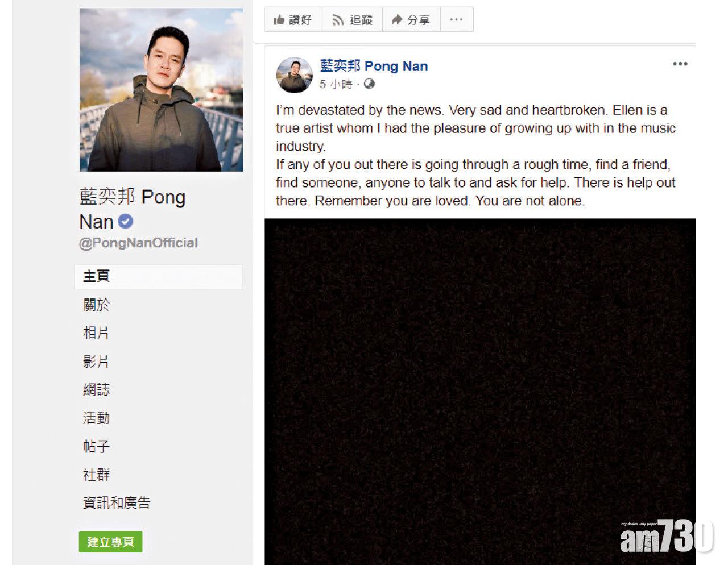View 帖子 from the sidebar
This screenshot has height=565, width=728.
[x=96, y=447]
